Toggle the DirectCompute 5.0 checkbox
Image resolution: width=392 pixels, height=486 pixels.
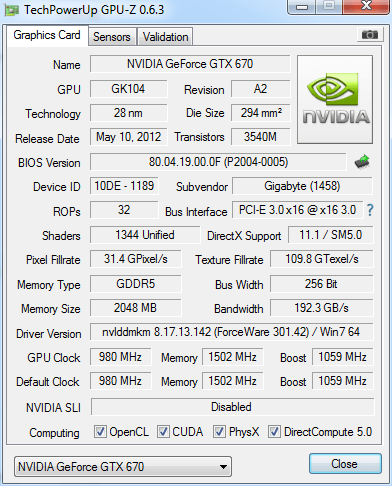(274, 431)
